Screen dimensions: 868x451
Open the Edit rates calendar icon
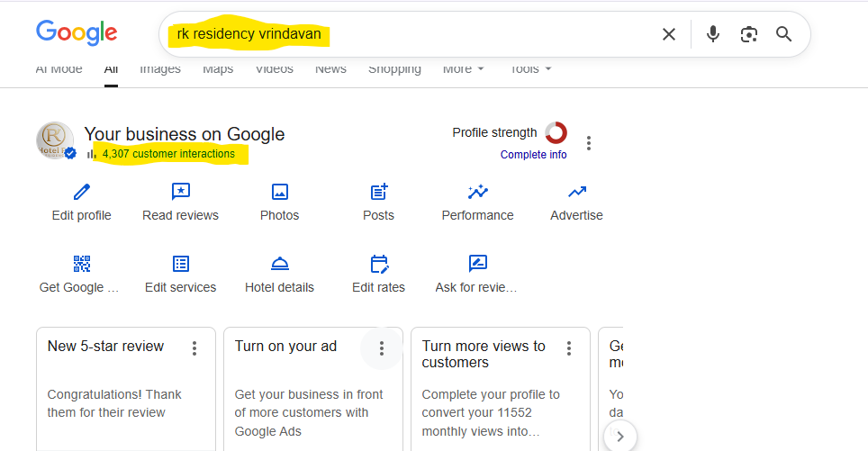(379, 264)
